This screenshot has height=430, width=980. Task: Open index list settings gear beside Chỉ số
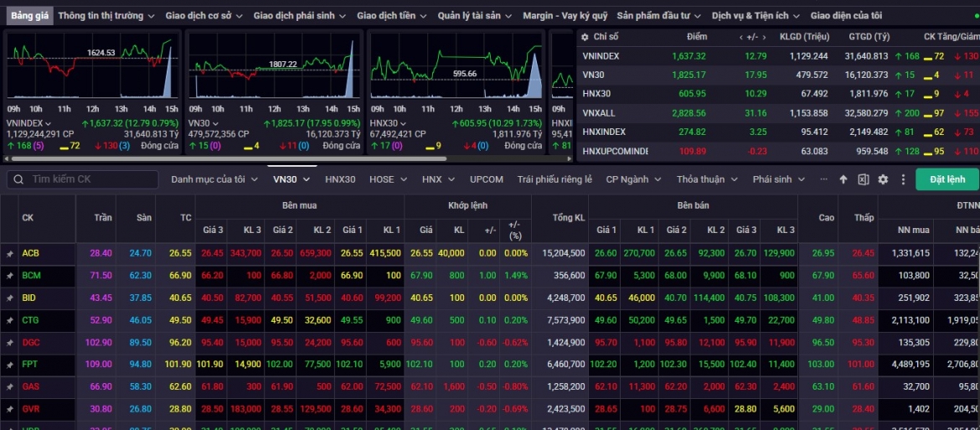585,37
